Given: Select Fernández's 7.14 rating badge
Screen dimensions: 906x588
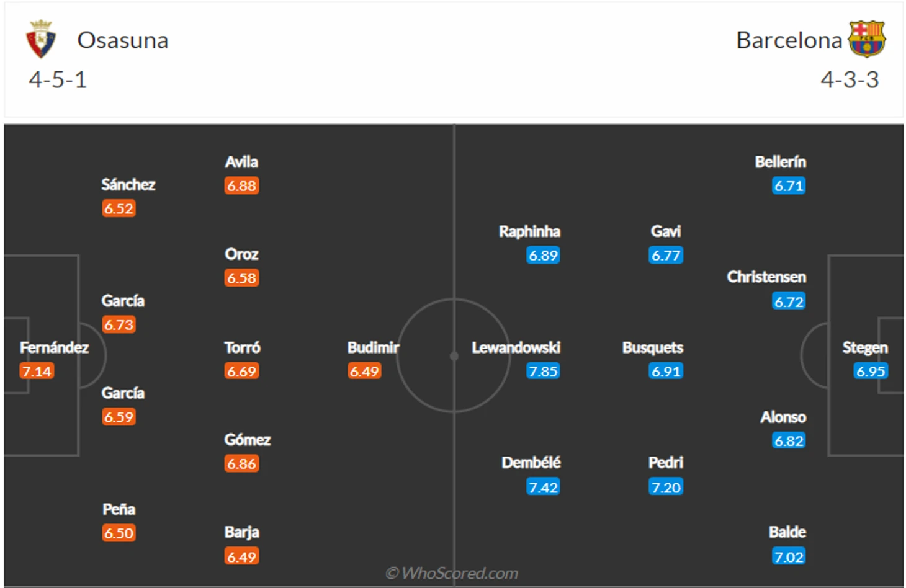Looking at the screenshot, I should point(37,371).
